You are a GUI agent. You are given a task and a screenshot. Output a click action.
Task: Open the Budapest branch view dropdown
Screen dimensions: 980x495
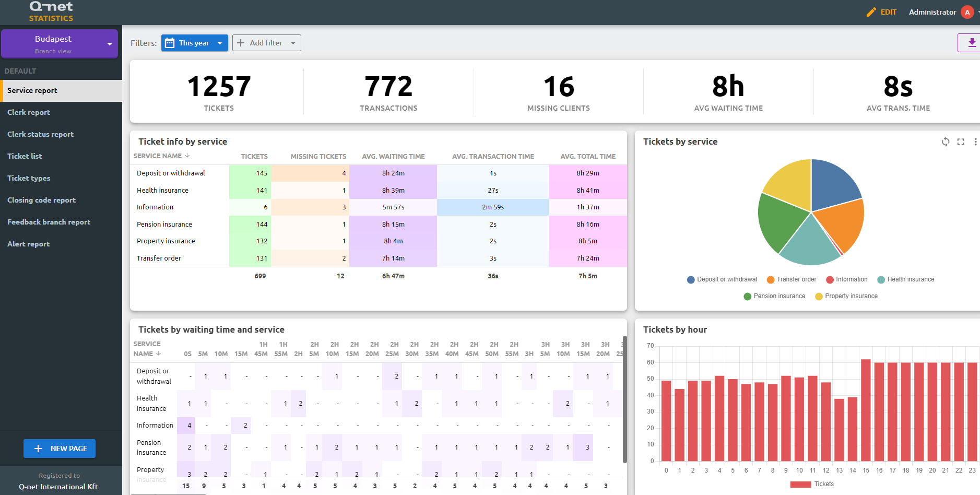(60, 44)
